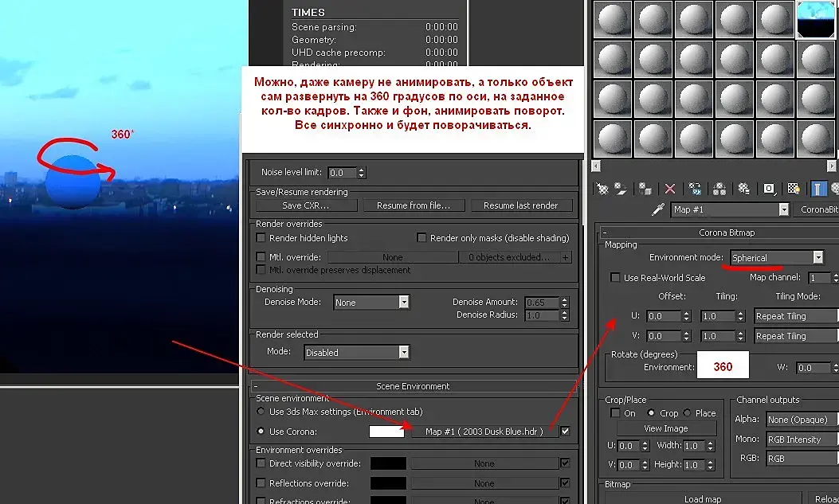Click Assign Material to Selection icon
The image size is (839, 504).
[645, 189]
